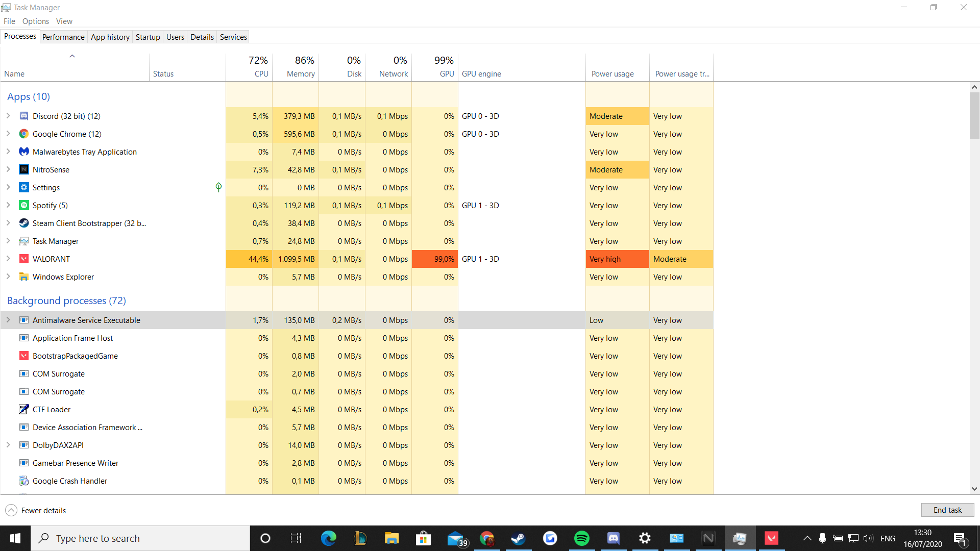Sort by Power usage column header

[x=618, y=67]
